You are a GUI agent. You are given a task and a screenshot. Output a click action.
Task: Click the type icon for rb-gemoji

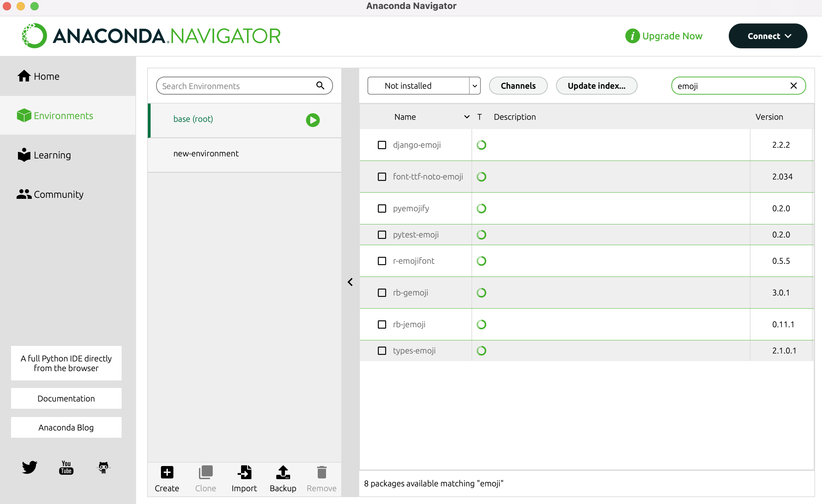click(481, 293)
